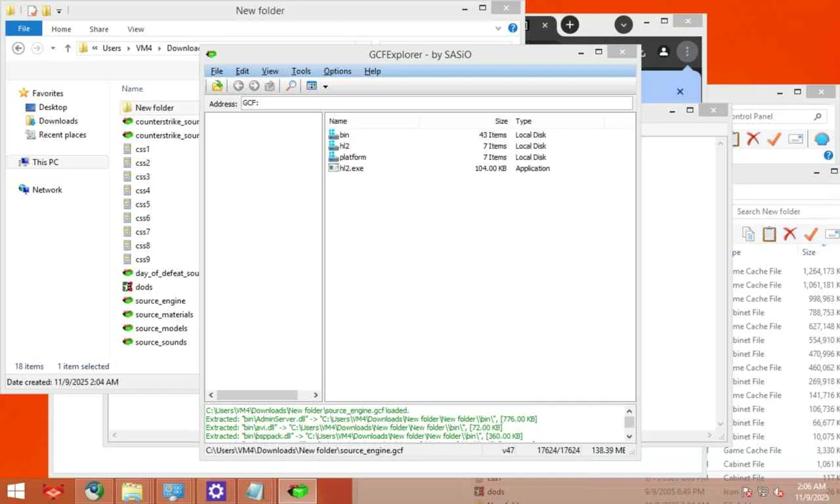
Task: Click the Chrome profile avatar icon
Action: tap(663, 51)
